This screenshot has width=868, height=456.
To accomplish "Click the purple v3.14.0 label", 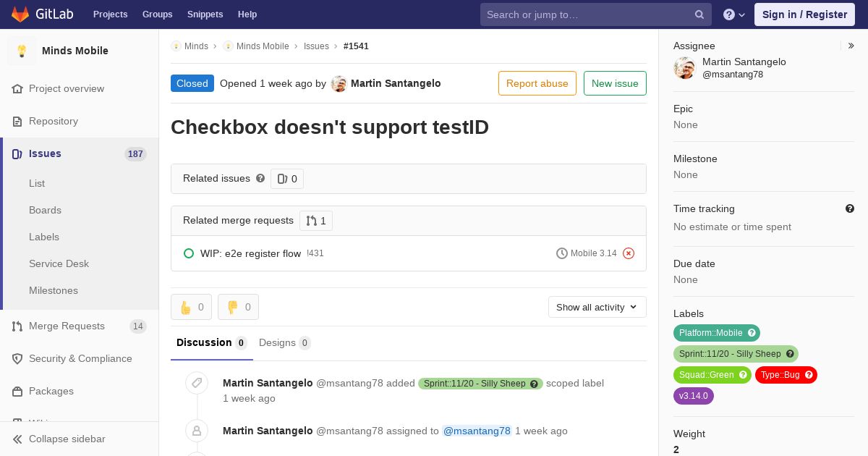I will coord(693,396).
